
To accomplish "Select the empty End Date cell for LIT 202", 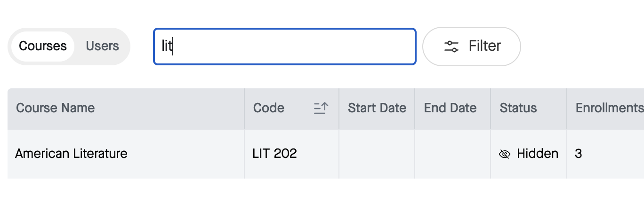I will [x=452, y=154].
